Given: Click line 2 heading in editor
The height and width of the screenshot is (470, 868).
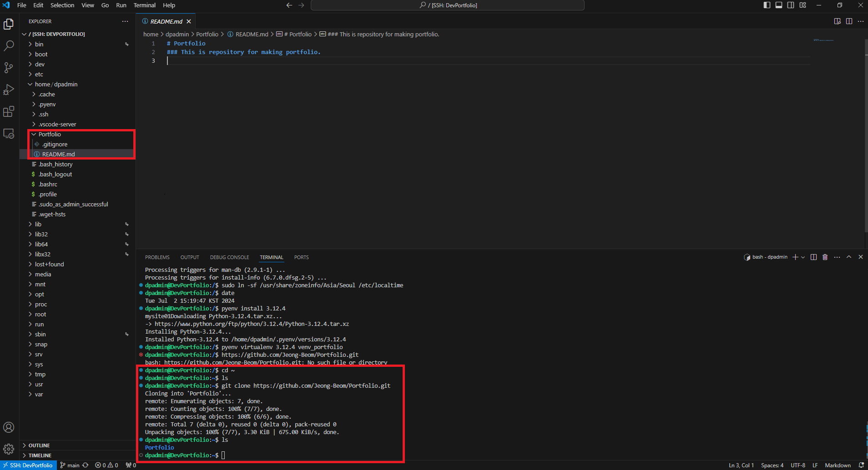Looking at the screenshot, I should coord(243,52).
